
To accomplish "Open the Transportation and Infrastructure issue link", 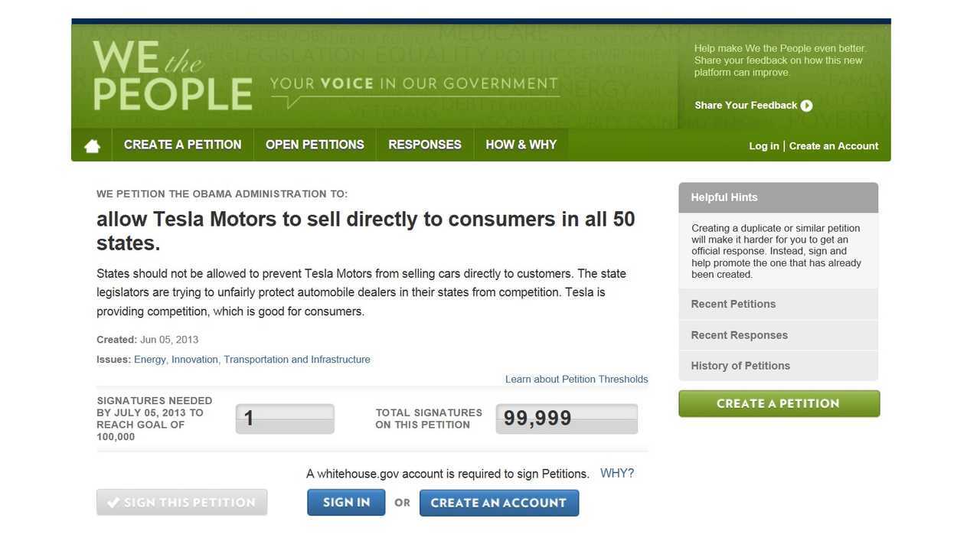I will tap(297, 360).
